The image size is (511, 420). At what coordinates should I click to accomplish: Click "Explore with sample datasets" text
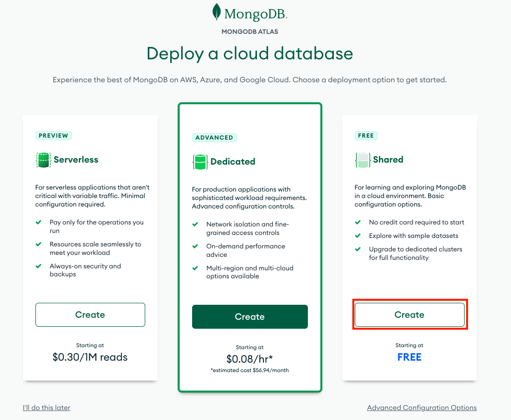(414, 235)
